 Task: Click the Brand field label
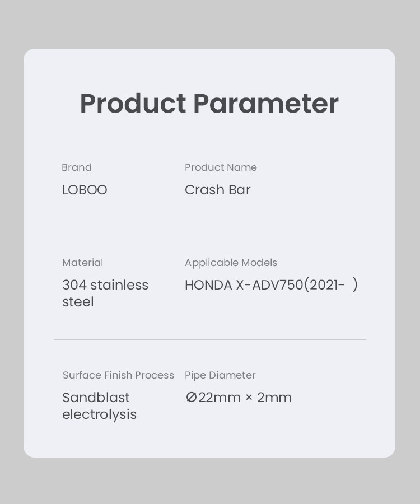pyautogui.click(x=77, y=167)
